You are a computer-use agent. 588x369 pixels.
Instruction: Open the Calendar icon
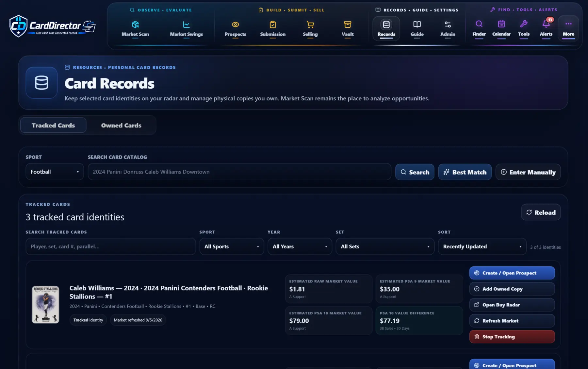(501, 24)
